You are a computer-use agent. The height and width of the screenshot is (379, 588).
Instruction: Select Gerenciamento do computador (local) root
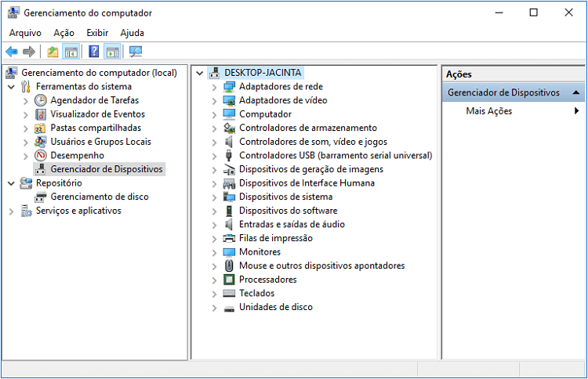tap(99, 73)
